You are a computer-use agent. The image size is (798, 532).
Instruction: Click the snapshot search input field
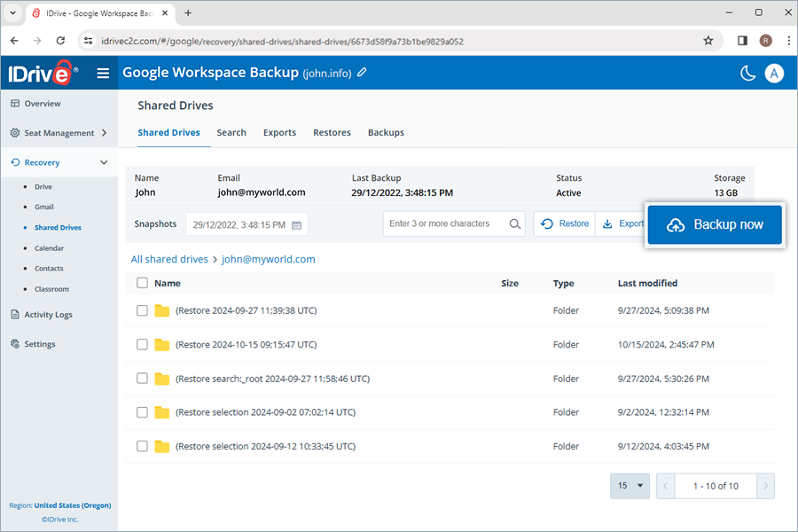tap(443, 224)
